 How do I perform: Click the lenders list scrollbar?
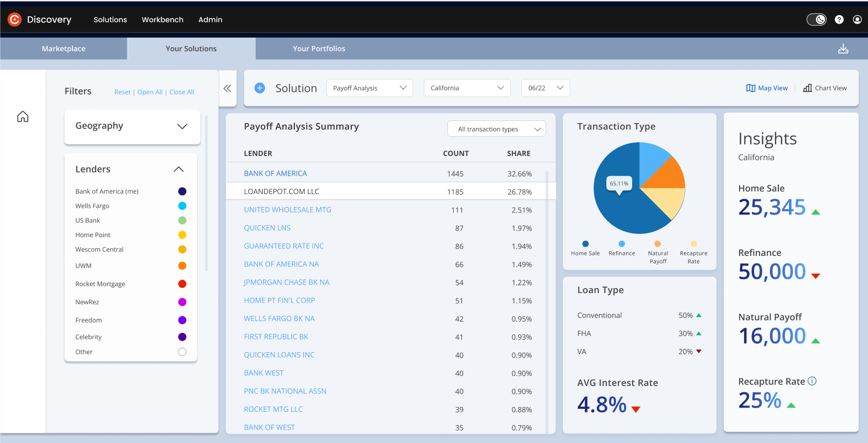click(206, 192)
